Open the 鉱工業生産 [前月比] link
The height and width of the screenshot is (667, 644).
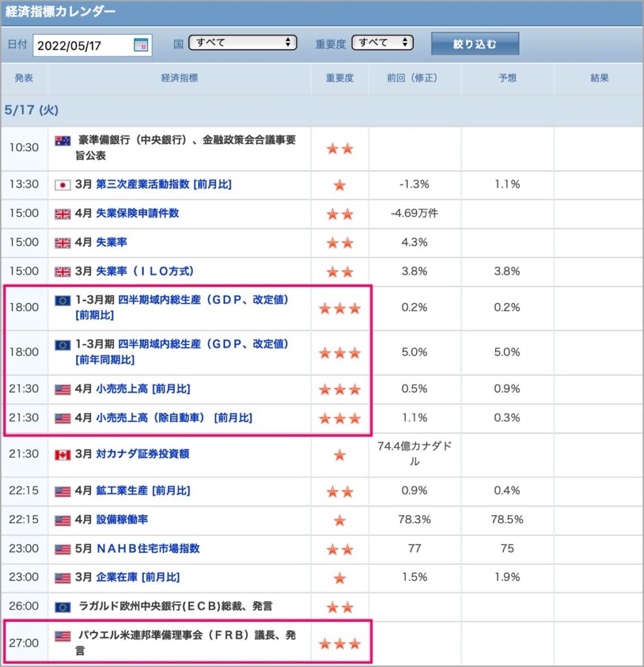[143, 490]
